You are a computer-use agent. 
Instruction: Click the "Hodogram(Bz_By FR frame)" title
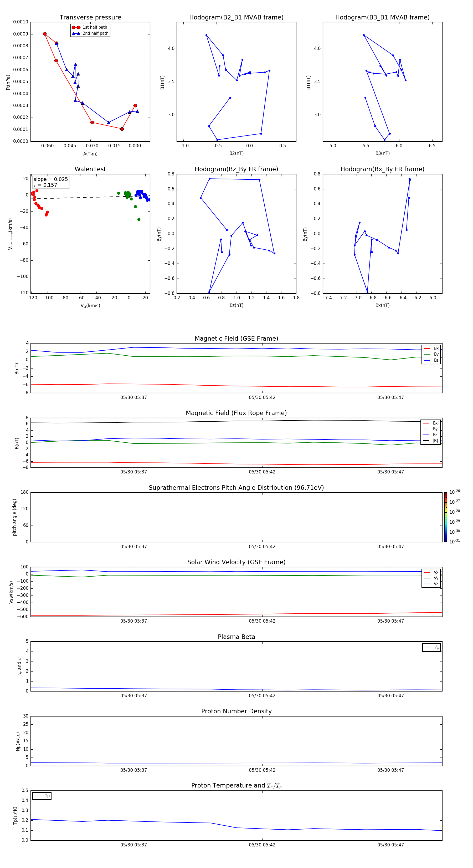click(x=236, y=169)
